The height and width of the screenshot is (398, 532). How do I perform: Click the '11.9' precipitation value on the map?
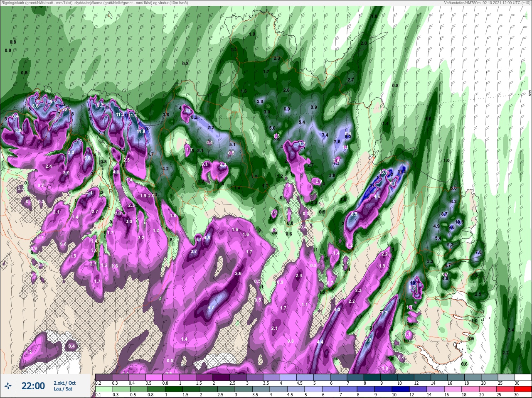[x=142, y=131]
